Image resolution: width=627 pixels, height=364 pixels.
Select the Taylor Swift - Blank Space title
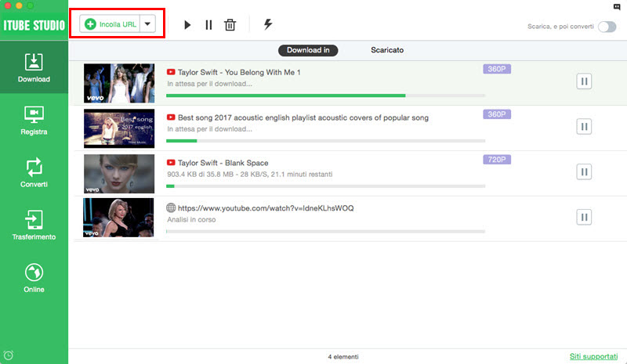pyautogui.click(x=223, y=163)
